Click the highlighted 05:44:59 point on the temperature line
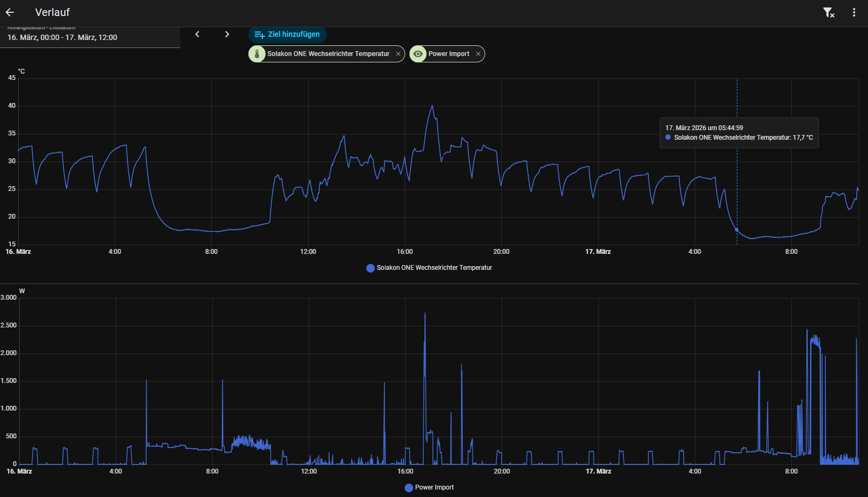Image resolution: width=868 pixels, height=497 pixels. (737, 230)
